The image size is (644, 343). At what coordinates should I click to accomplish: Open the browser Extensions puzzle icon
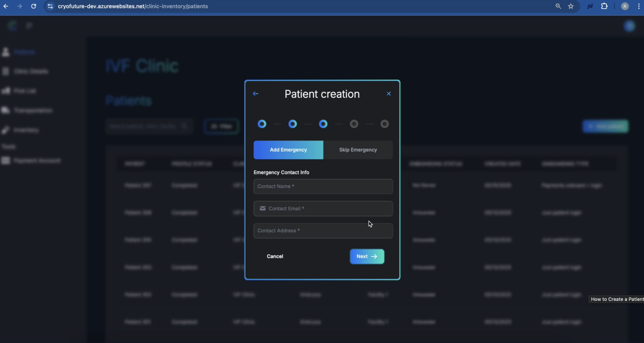(604, 6)
